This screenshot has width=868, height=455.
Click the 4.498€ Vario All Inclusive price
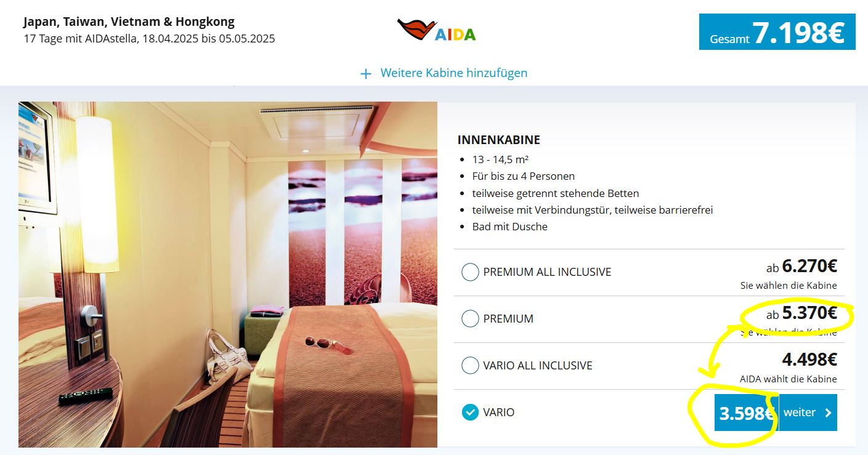pyautogui.click(x=809, y=359)
